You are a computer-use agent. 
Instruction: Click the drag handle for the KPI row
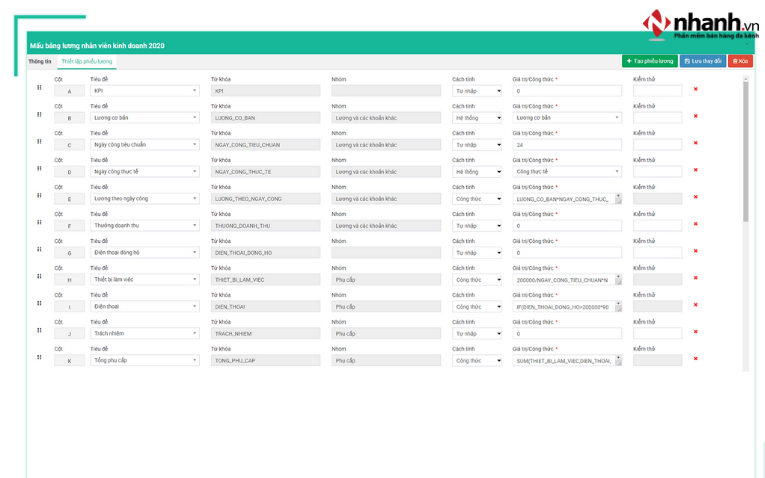(x=40, y=87)
